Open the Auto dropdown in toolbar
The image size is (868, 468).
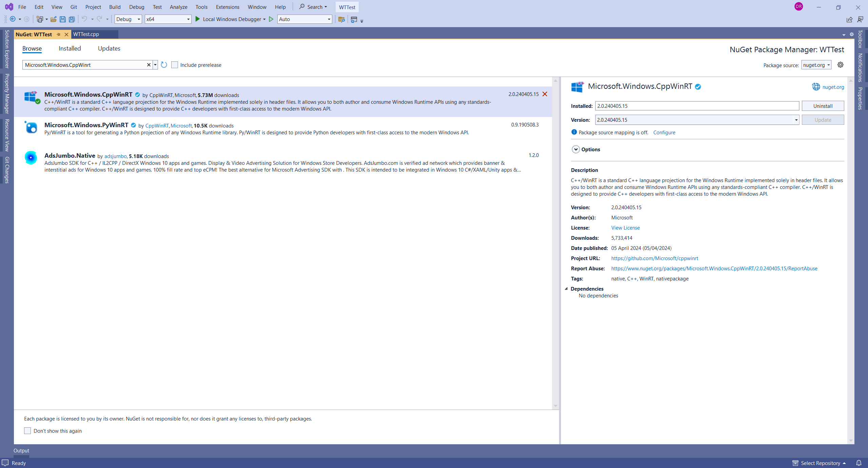304,19
